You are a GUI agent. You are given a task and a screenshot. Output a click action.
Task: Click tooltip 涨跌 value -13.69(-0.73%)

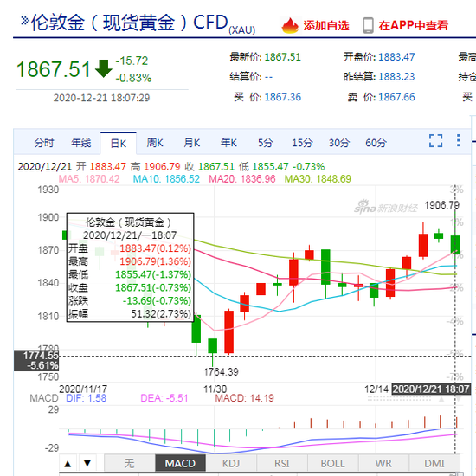pyautogui.click(x=157, y=301)
